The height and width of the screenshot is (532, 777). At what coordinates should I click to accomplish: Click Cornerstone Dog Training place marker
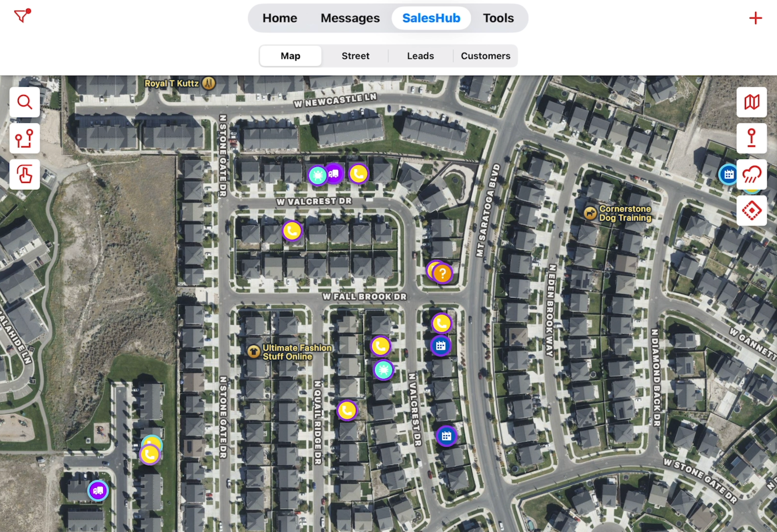click(591, 213)
